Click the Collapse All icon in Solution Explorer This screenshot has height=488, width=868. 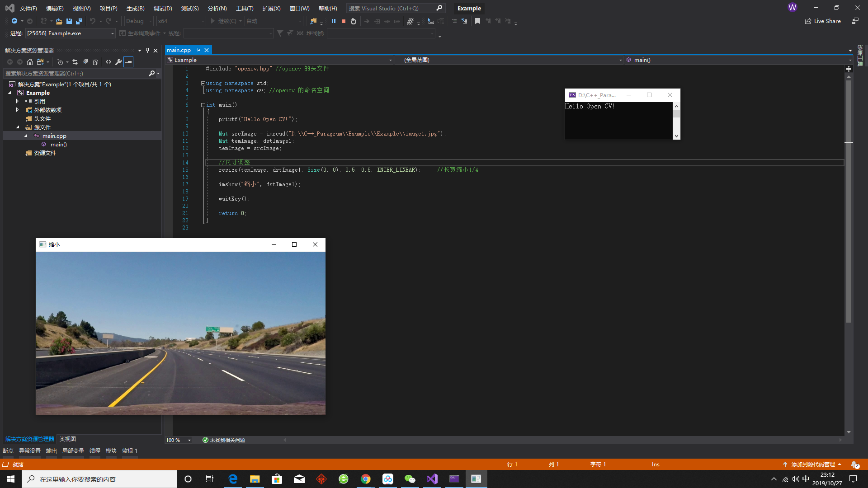pos(85,62)
